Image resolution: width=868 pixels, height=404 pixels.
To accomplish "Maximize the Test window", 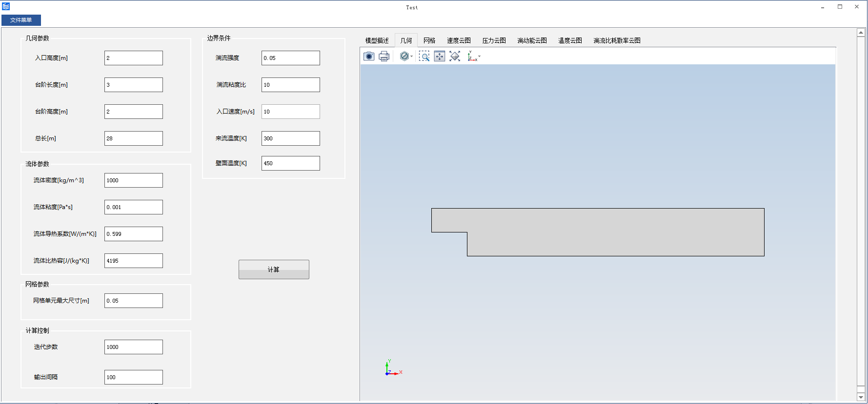I will 840,7.
